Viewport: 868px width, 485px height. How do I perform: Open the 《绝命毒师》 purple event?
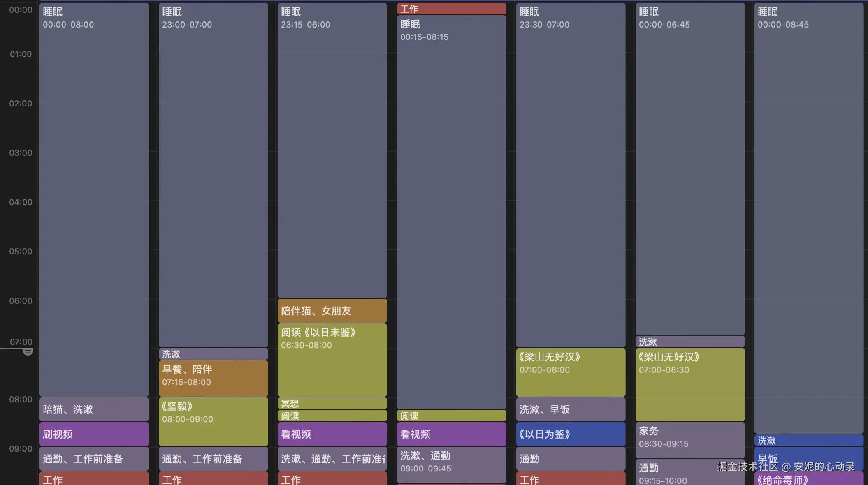point(808,479)
